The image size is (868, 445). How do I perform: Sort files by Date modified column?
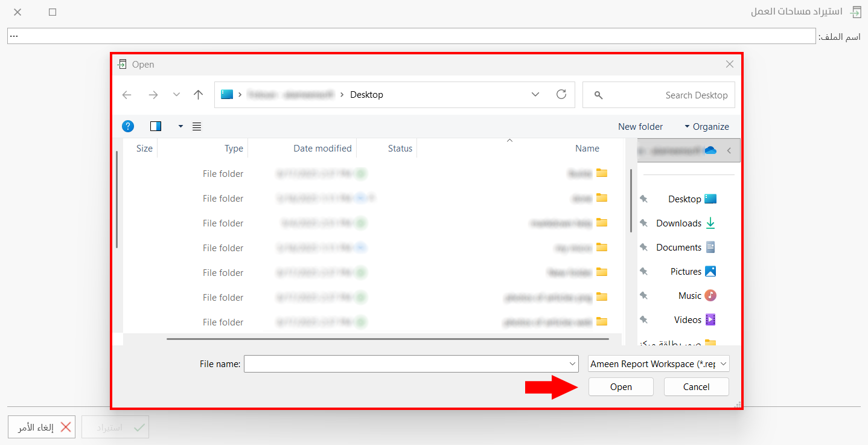322,149
